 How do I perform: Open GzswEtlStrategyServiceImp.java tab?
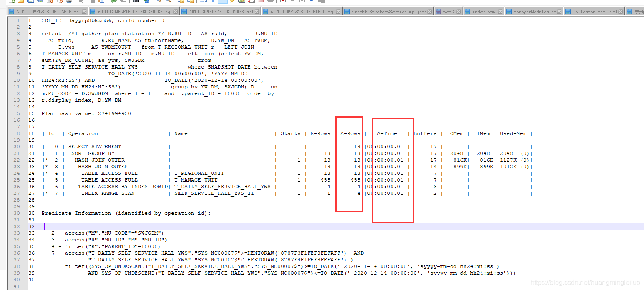(x=389, y=12)
